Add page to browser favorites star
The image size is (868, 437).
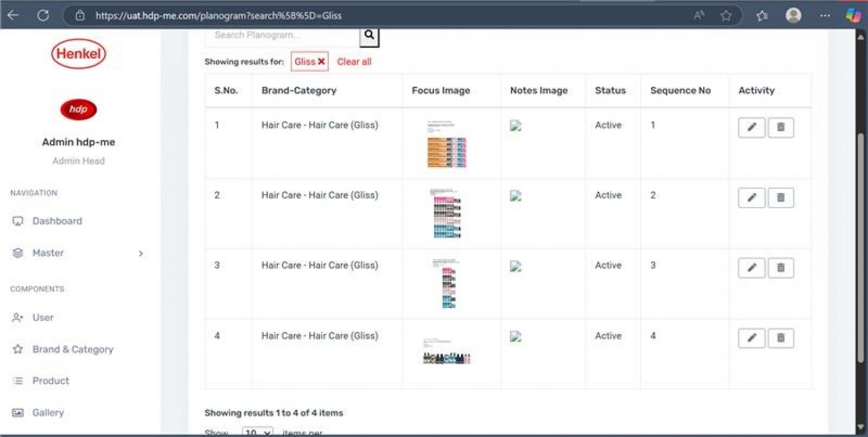[x=726, y=16]
